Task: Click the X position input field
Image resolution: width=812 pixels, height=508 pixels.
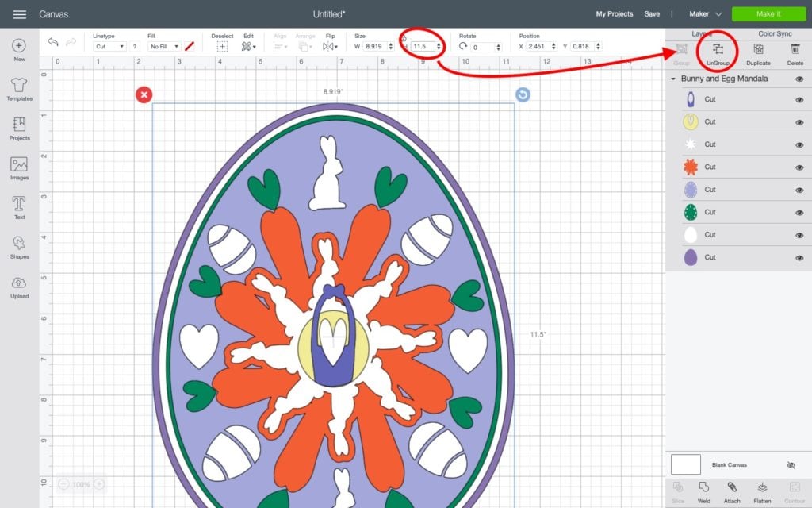Action: (x=538, y=47)
